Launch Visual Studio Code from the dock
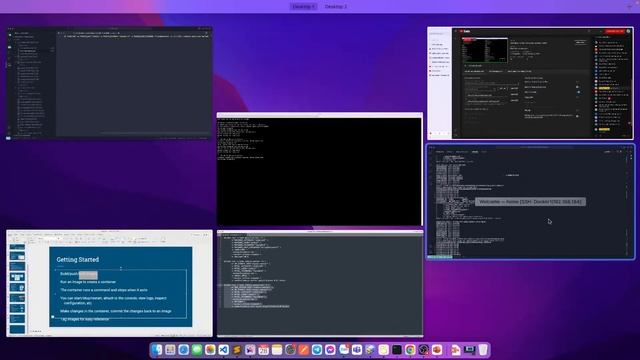This screenshot has height=360, width=640. (223, 350)
